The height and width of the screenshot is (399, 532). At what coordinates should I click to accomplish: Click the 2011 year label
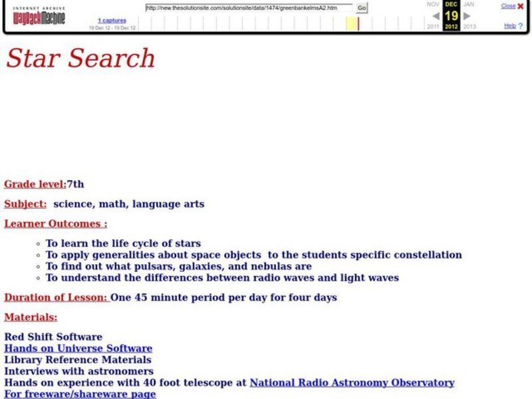pos(432,25)
